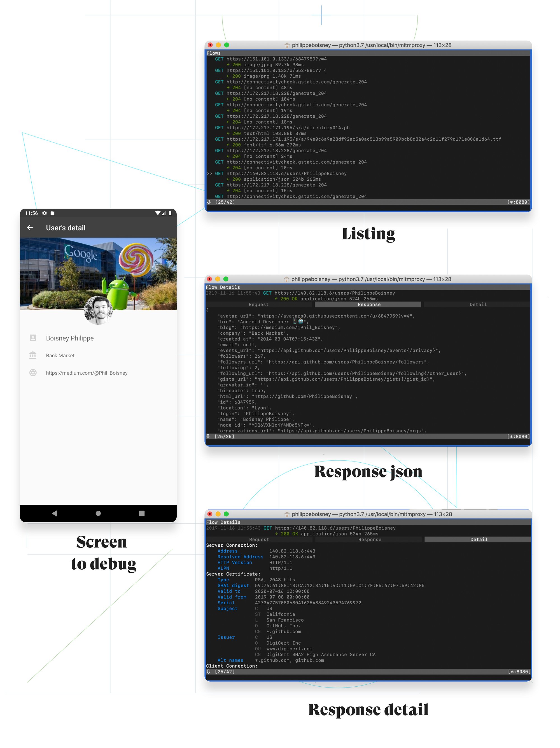Click the green zoom button of Listing window
Viewport: 560px width, 748px height.
click(226, 45)
